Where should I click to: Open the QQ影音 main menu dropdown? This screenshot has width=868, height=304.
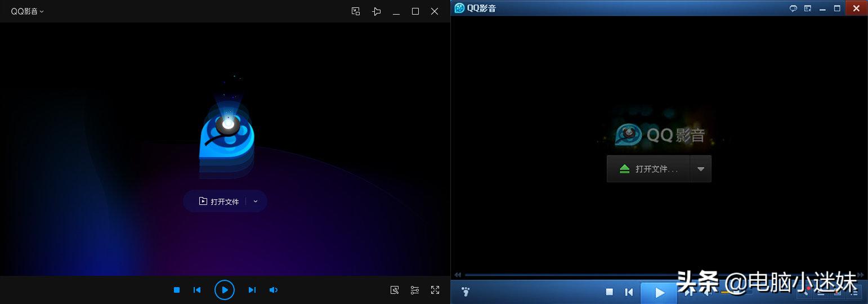28,11
